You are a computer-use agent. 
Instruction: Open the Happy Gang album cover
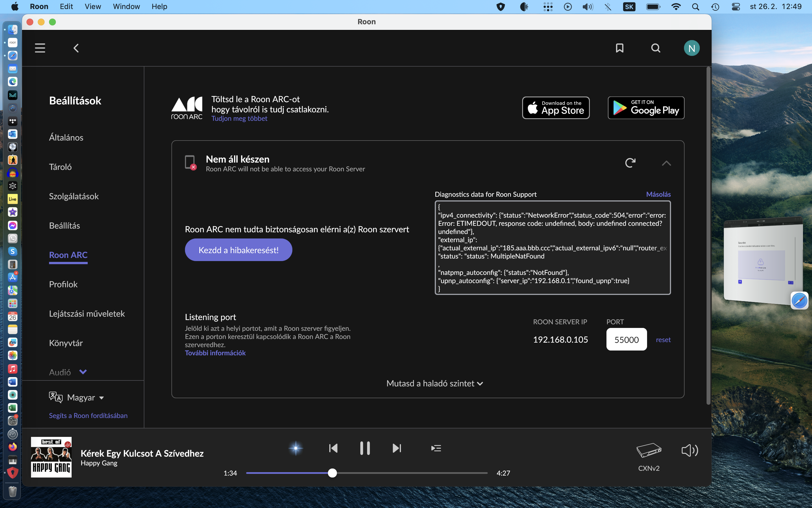(x=51, y=457)
